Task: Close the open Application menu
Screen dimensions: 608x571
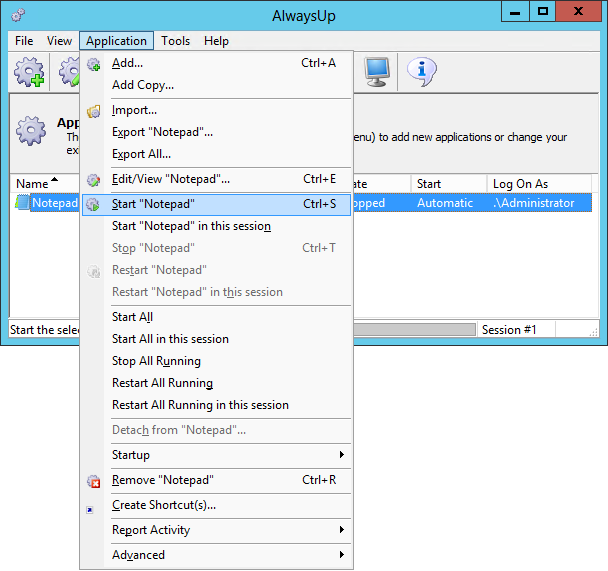Action: 116,41
